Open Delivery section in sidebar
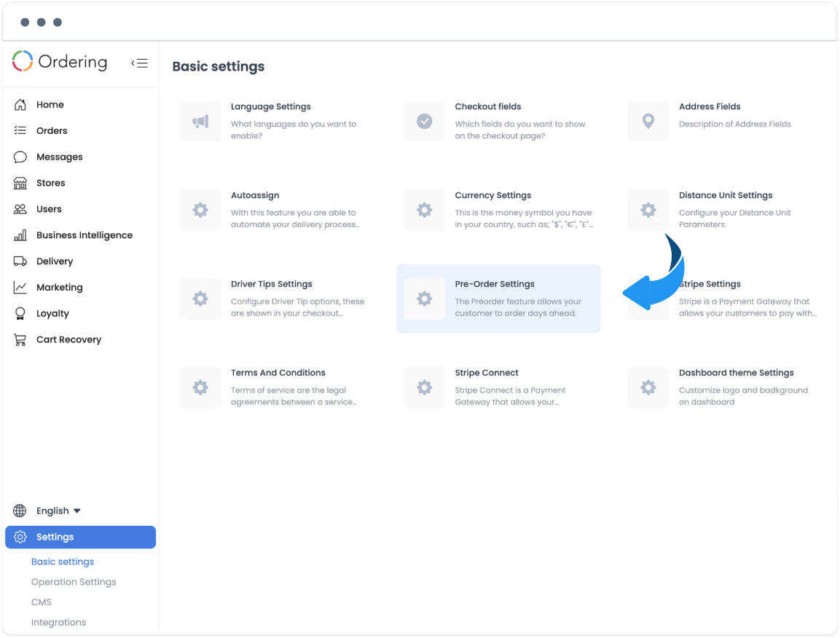Image resolution: width=840 pixels, height=638 pixels. click(x=54, y=261)
